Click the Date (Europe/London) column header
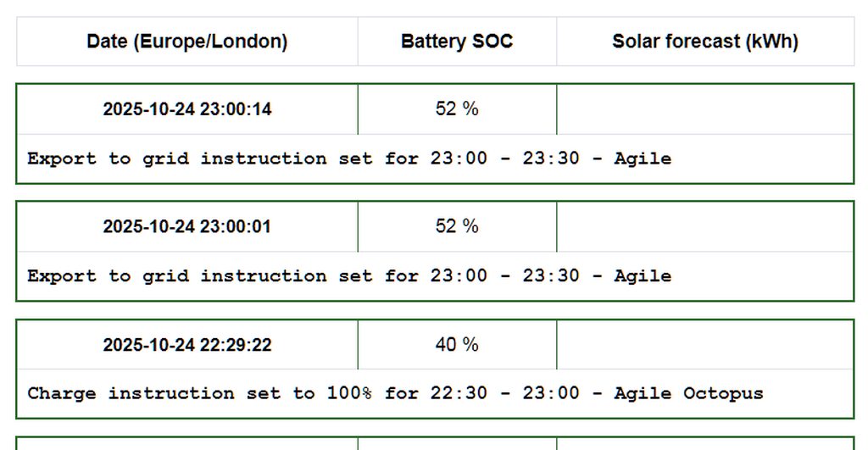 (186, 42)
